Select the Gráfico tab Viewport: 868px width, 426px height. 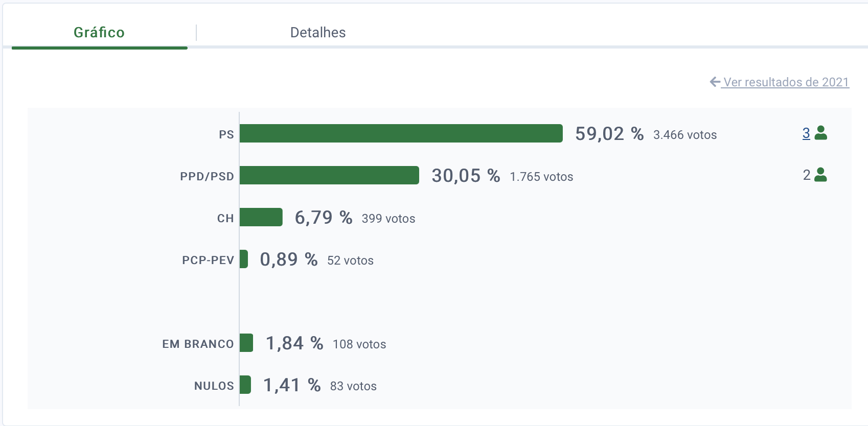99,33
